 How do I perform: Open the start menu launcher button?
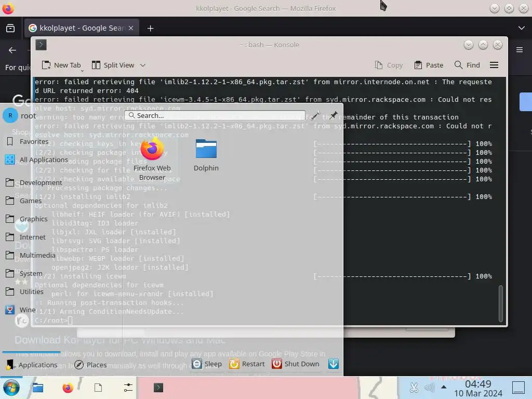pos(11,388)
